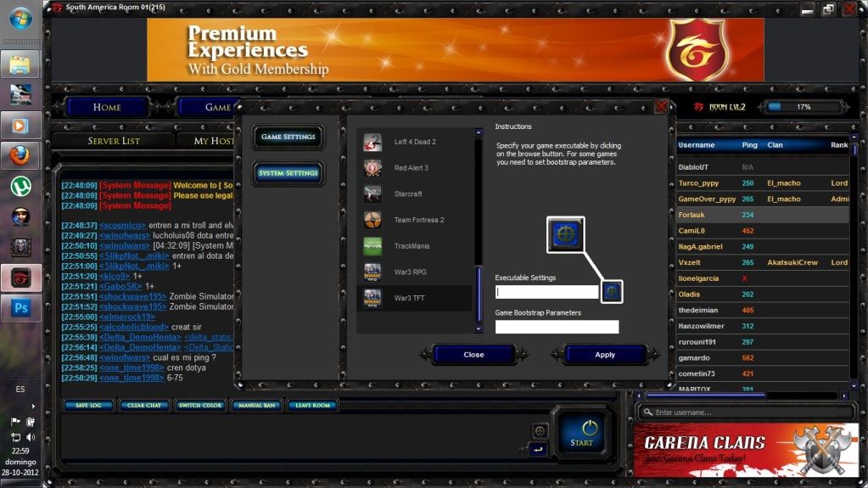
Task: Click the game list scrollbar thumb
Action: 479,294
